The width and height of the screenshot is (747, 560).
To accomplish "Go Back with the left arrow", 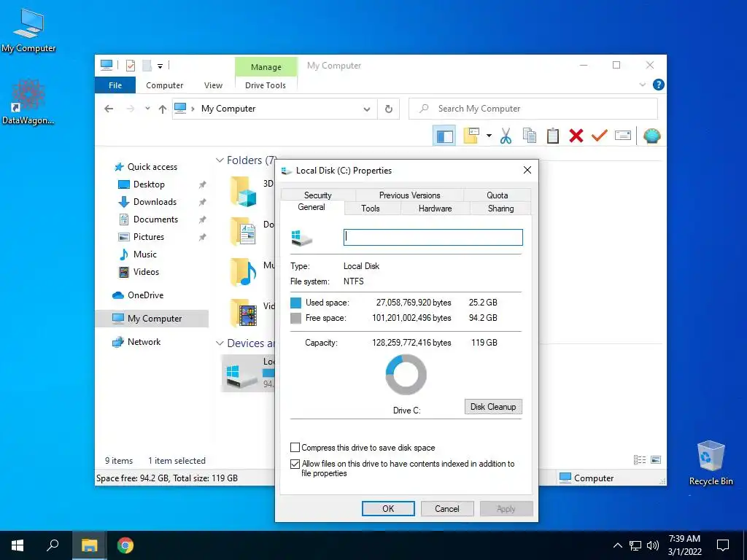I will [x=109, y=109].
